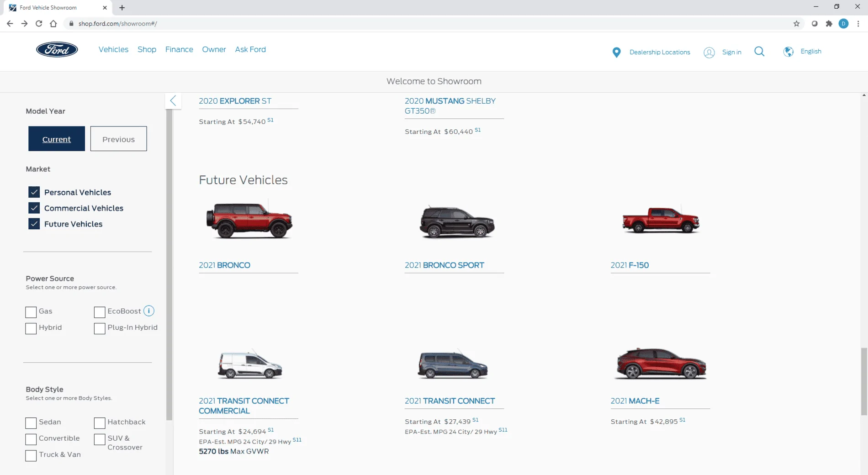Check the Hatchback body style box

[100, 423]
